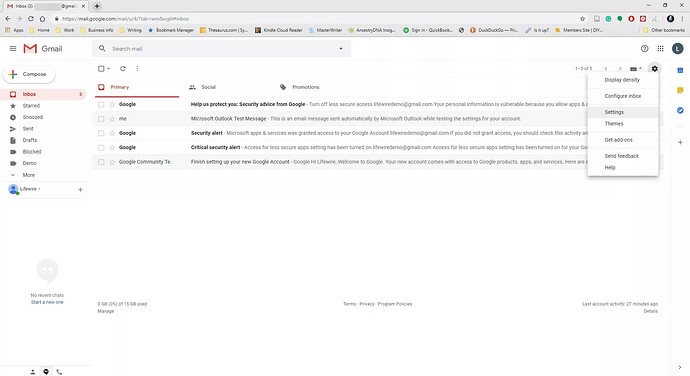The image size is (690, 376).
Task: Click the Compose button
Action: tap(29, 74)
